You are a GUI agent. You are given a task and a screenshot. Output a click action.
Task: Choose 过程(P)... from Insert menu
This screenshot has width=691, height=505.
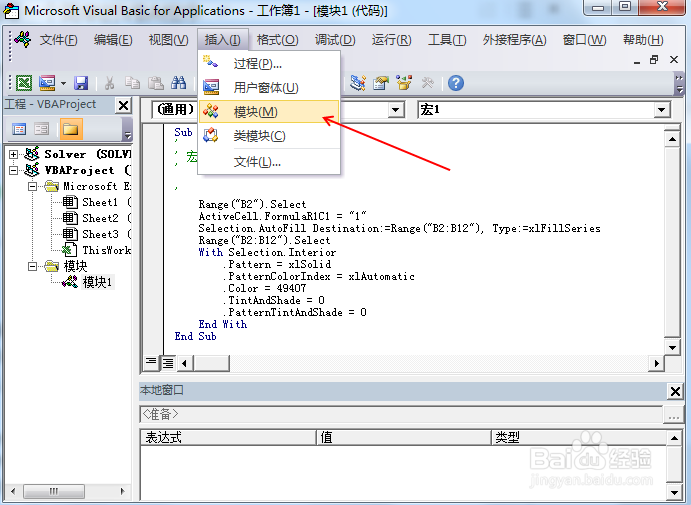click(269, 64)
